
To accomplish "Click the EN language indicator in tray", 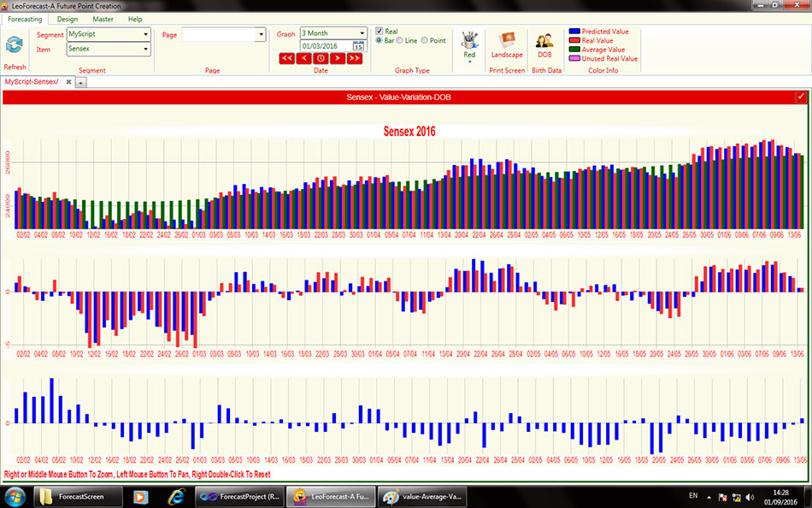I will pos(693,495).
